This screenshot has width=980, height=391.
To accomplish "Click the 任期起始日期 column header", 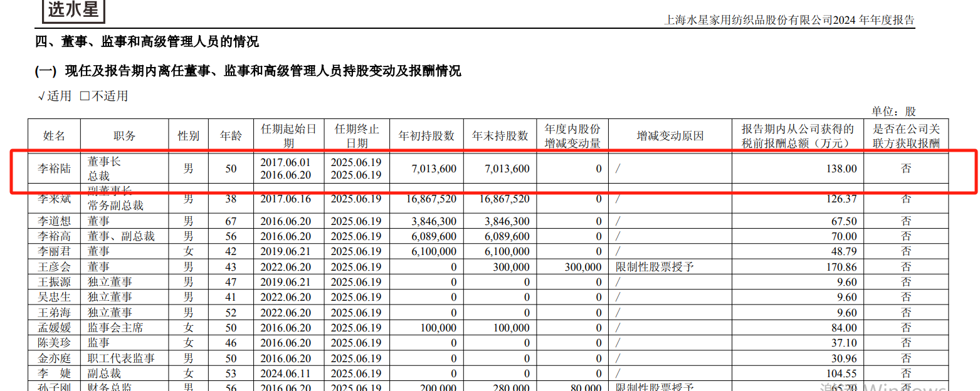I will click(288, 136).
